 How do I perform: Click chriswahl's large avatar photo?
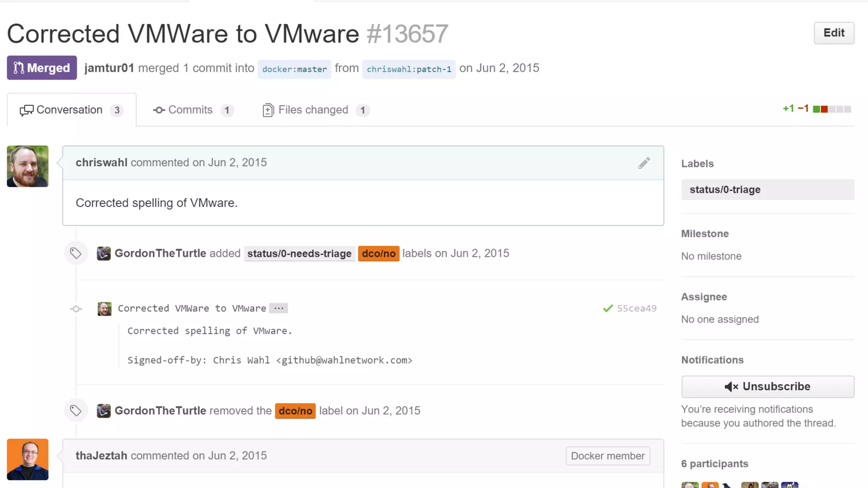coord(28,166)
